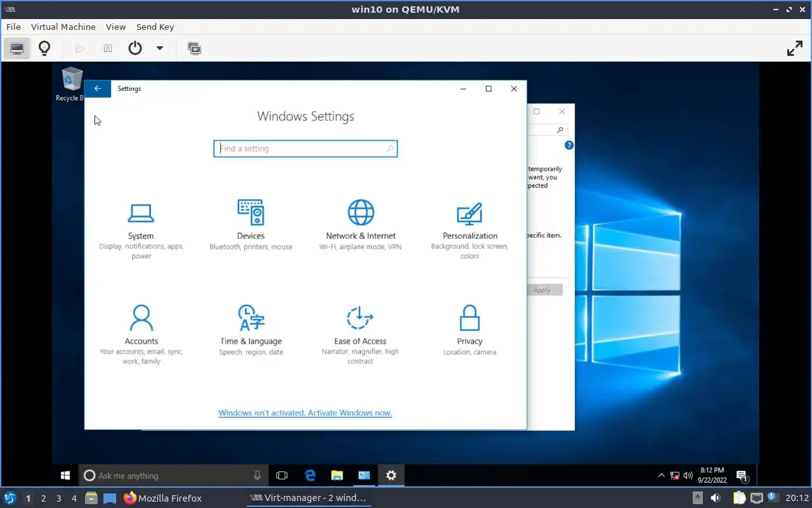The image size is (812, 508).
Task: Switch to the Mozilla Firefox host task
Action: pyautogui.click(x=162, y=498)
